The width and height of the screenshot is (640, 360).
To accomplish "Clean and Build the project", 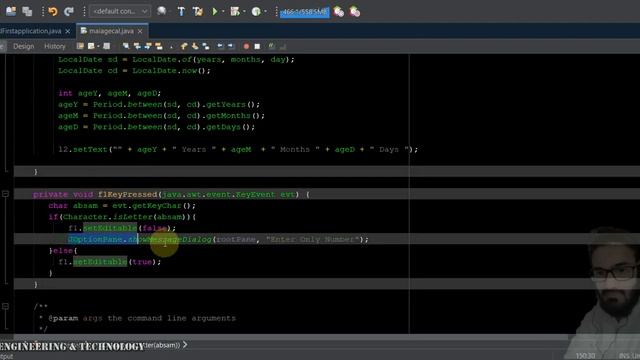I will tap(198, 11).
